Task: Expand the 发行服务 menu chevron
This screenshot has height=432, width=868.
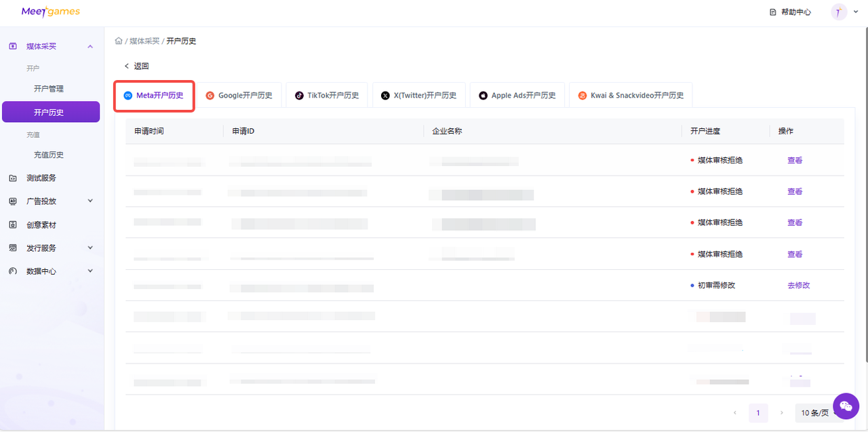Action: point(90,248)
